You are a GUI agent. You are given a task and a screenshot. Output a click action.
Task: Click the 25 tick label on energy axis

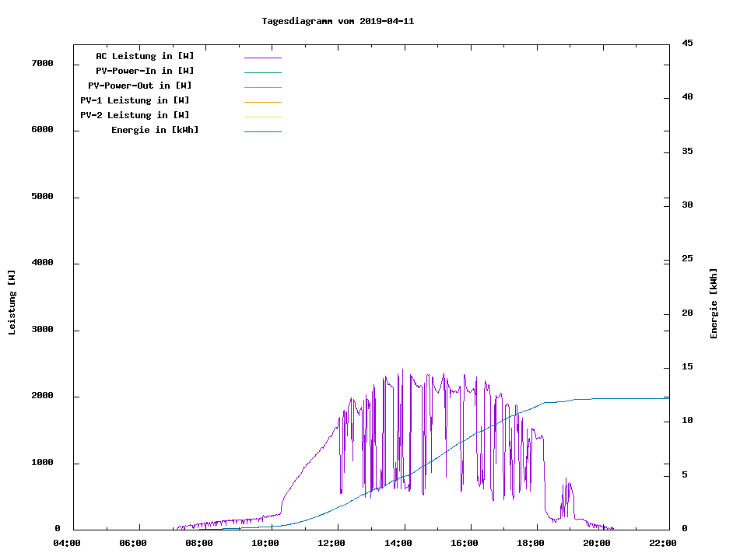[687, 258]
